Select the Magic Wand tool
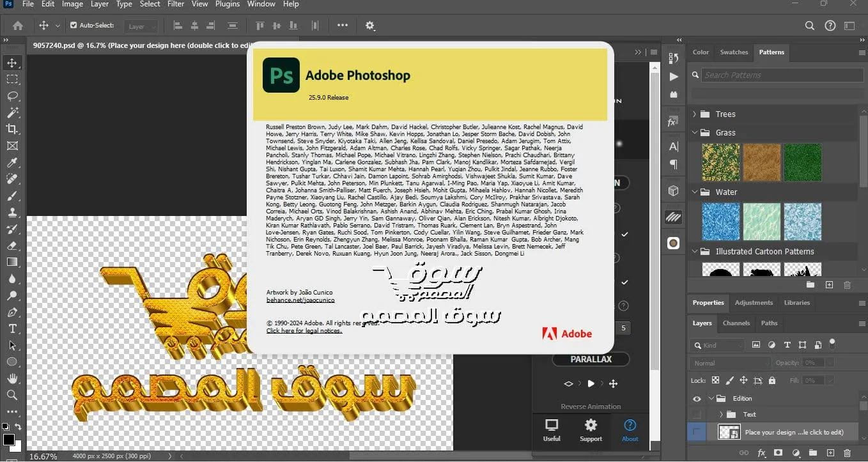 [12, 112]
